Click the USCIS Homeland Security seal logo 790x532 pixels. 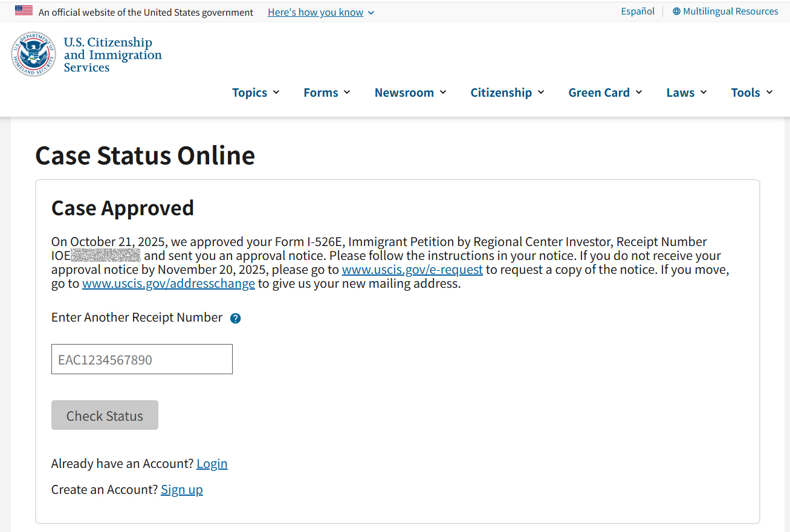pos(34,54)
